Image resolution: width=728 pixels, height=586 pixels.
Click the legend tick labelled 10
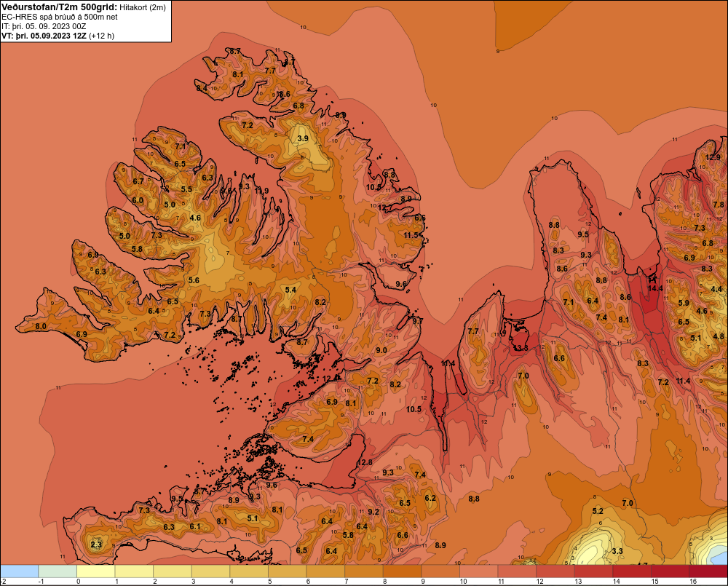[463, 582]
